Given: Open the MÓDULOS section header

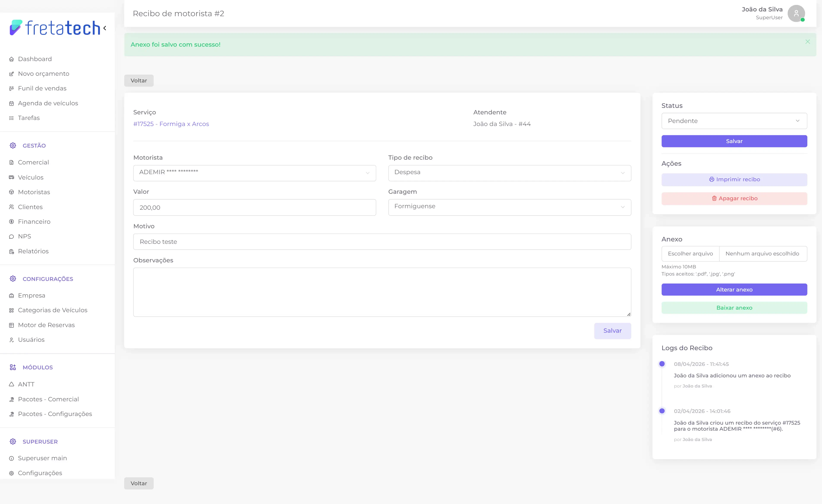Looking at the screenshot, I should (38, 367).
